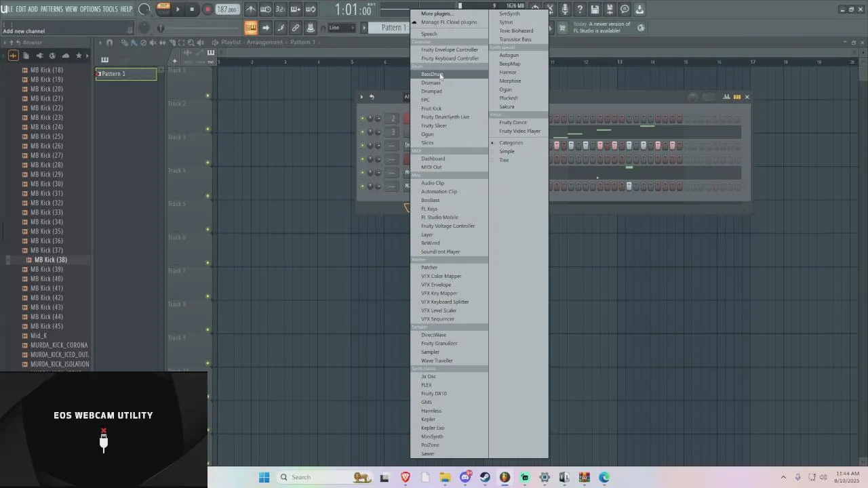Click the Play transport button
The image size is (868, 488).
178,9
